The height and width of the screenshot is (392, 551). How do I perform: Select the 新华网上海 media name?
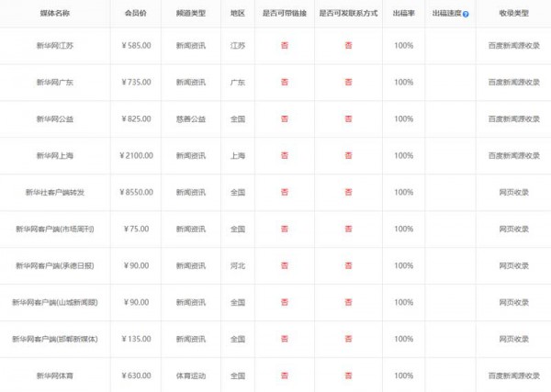point(54,156)
